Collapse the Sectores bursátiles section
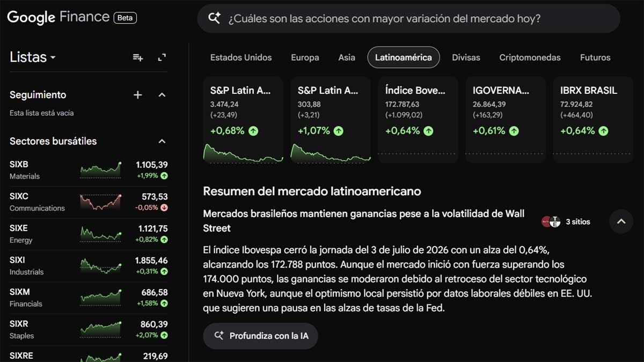 [x=162, y=142]
